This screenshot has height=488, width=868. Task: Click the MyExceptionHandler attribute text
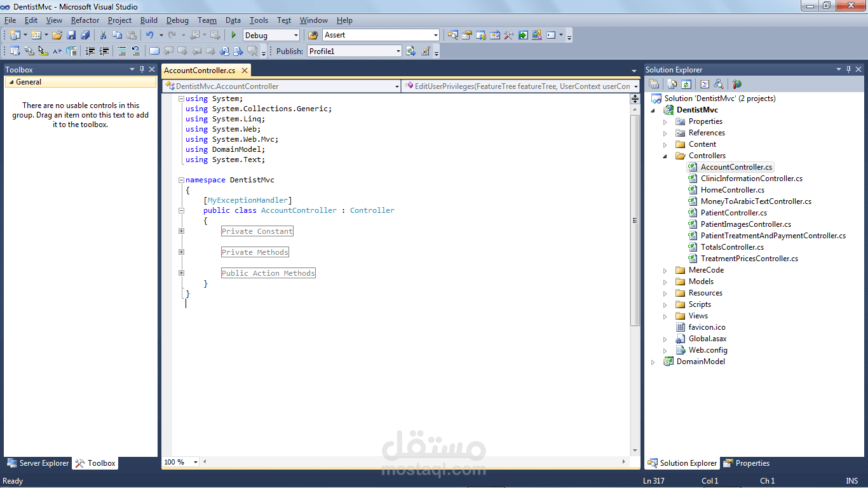click(x=248, y=200)
